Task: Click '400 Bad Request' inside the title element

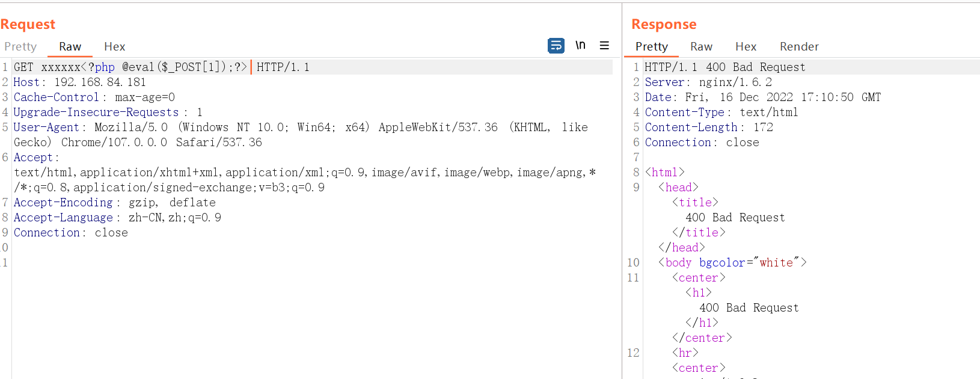Action: (735, 217)
